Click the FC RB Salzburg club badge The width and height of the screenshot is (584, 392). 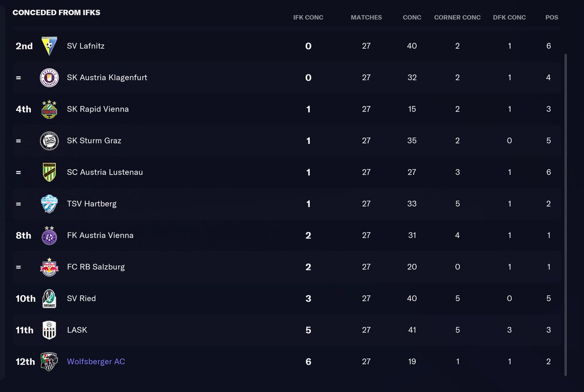pyautogui.click(x=49, y=267)
